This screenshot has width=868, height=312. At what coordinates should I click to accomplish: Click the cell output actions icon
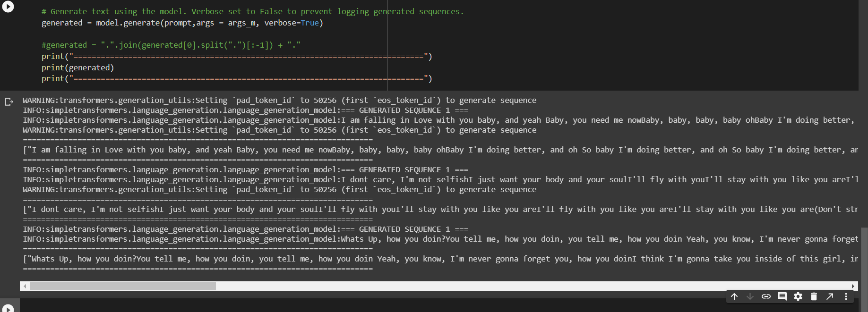coord(9,101)
